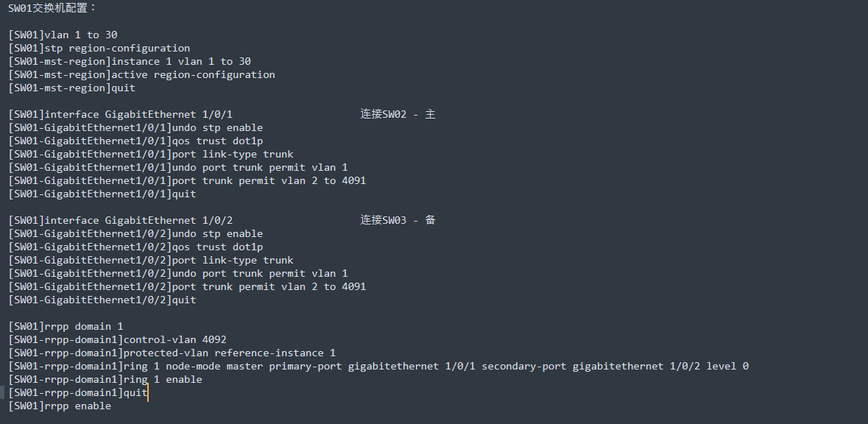
Task: Click the "vlan 1 to 30" command line
Action: point(81,35)
